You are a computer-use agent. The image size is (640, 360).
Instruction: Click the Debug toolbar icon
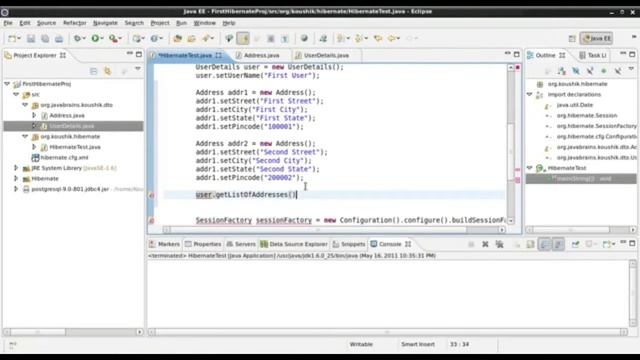click(x=77, y=38)
